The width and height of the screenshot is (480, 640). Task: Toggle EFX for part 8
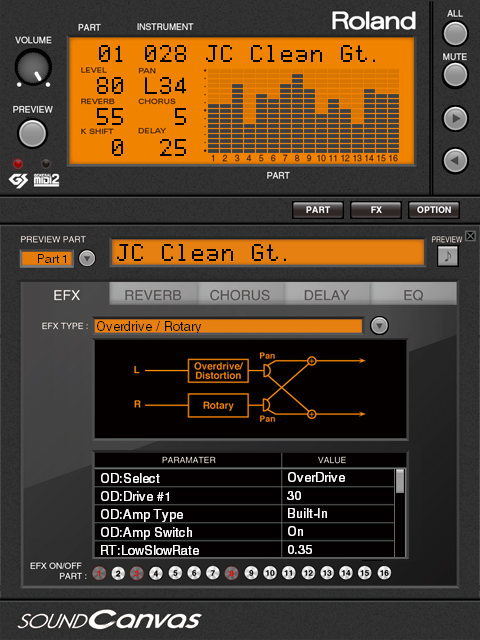pos(231,573)
